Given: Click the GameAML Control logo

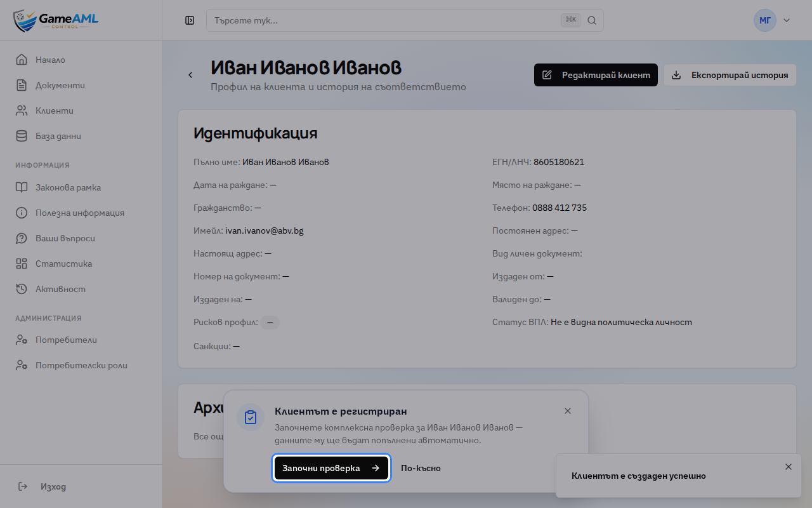Looking at the screenshot, I should 56,20.
